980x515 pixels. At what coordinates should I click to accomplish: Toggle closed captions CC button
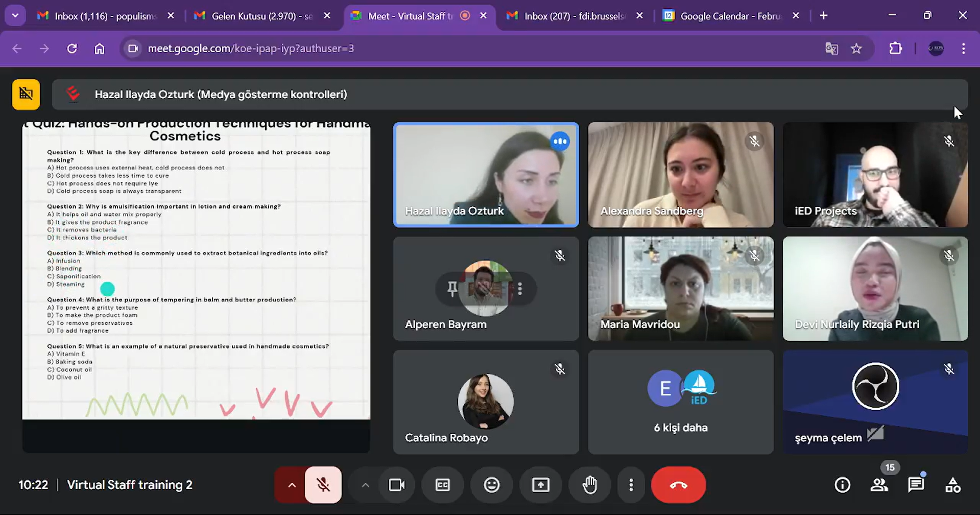(x=443, y=485)
